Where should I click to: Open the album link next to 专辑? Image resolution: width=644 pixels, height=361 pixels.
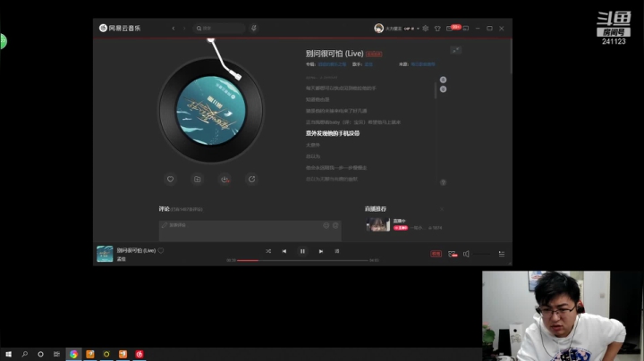332,64
